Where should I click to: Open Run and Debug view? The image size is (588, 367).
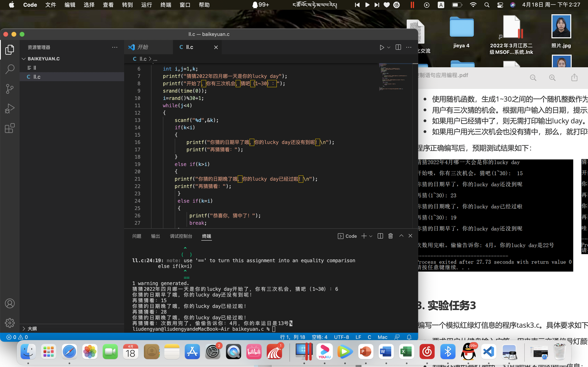(10, 108)
